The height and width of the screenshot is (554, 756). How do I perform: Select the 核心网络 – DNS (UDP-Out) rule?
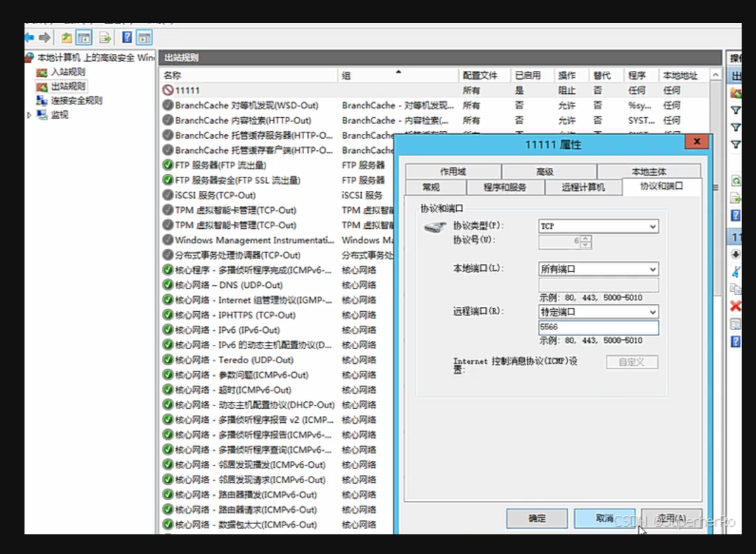click(x=229, y=285)
